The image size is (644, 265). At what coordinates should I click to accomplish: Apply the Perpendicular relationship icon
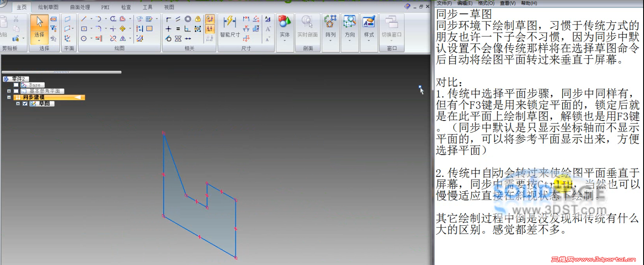tap(188, 29)
